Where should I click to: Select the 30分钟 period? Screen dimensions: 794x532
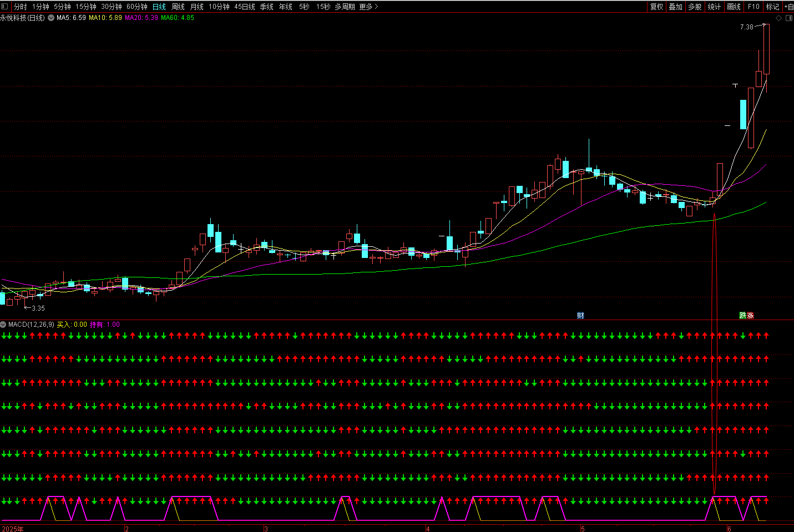[111, 7]
